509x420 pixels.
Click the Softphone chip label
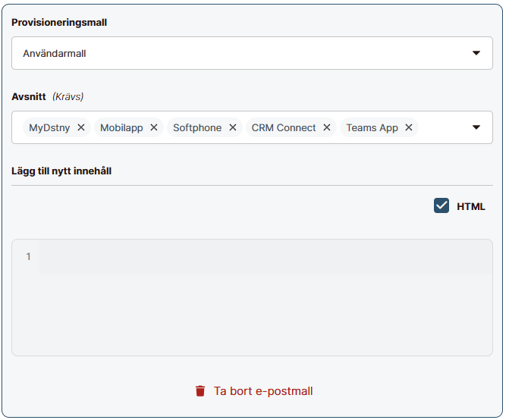pyautogui.click(x=197, y=127)
